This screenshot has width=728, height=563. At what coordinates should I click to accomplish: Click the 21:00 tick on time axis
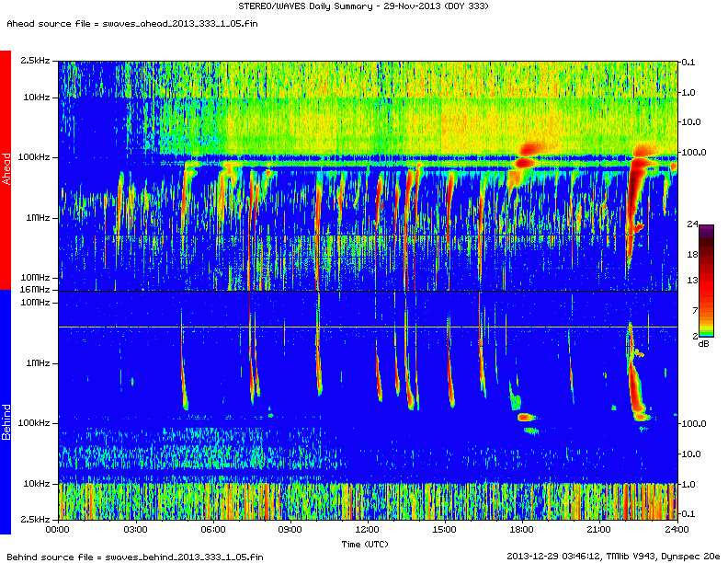coord(599,530)
